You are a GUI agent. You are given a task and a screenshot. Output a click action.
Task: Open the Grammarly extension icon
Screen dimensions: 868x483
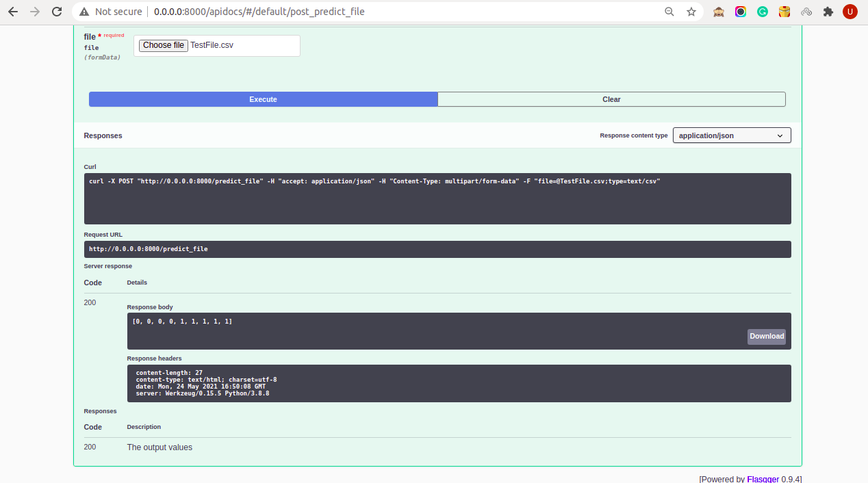point(763,12)
